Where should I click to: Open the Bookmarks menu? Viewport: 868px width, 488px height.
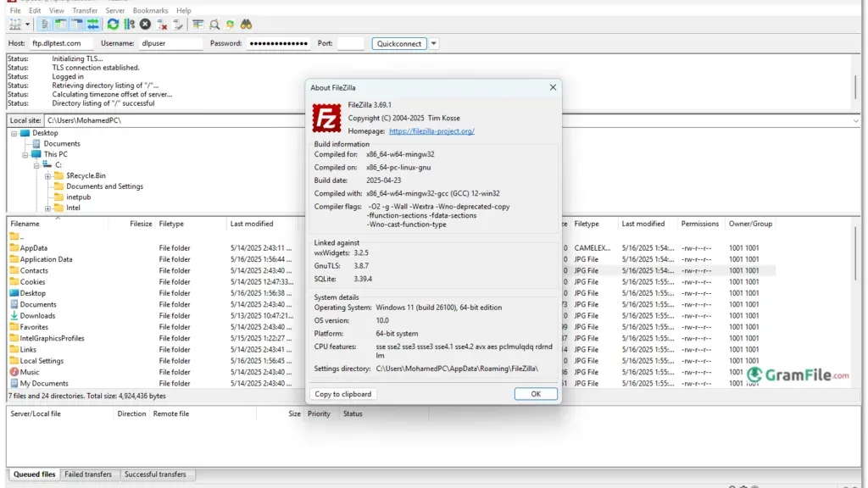click(150, 10)
